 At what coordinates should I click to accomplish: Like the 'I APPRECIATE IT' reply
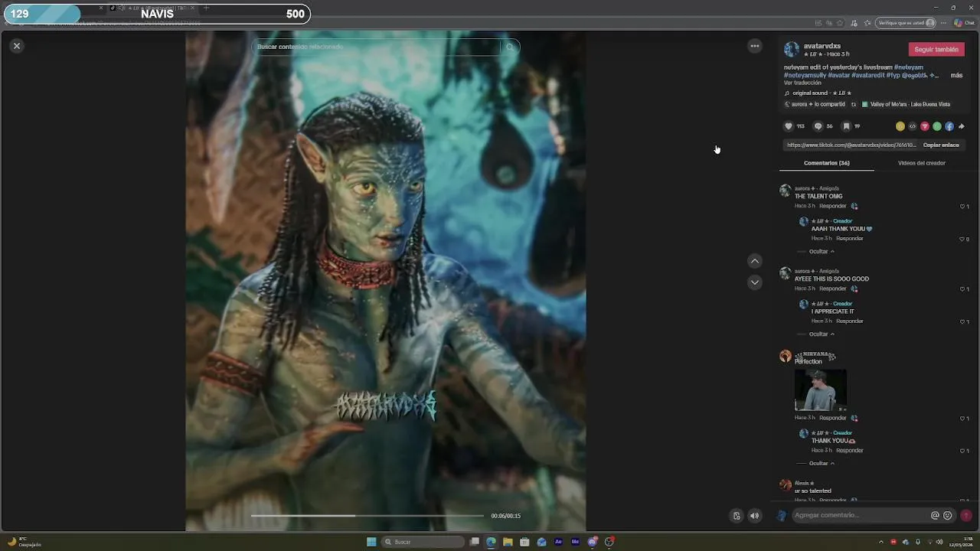tap(963, 321)
